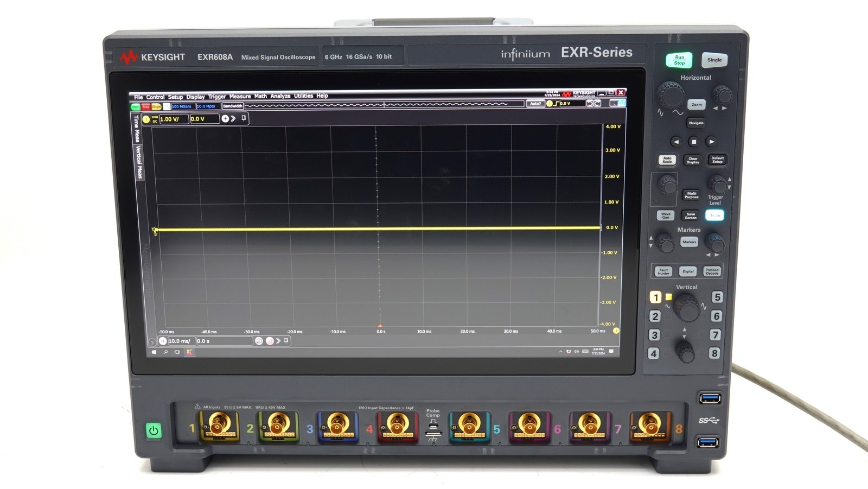The image size is (868, 489).
Task: Open the Analyze menu
Action: (280, 96)
